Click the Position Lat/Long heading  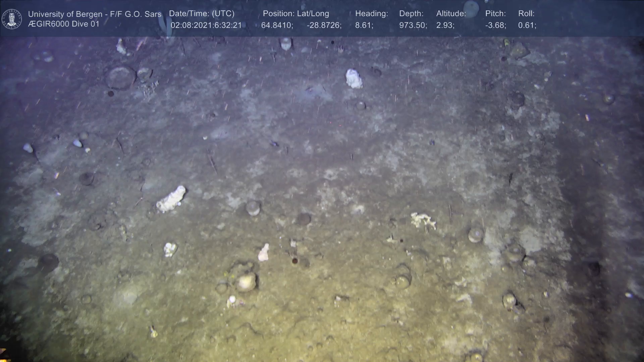[x=296, y=14]
